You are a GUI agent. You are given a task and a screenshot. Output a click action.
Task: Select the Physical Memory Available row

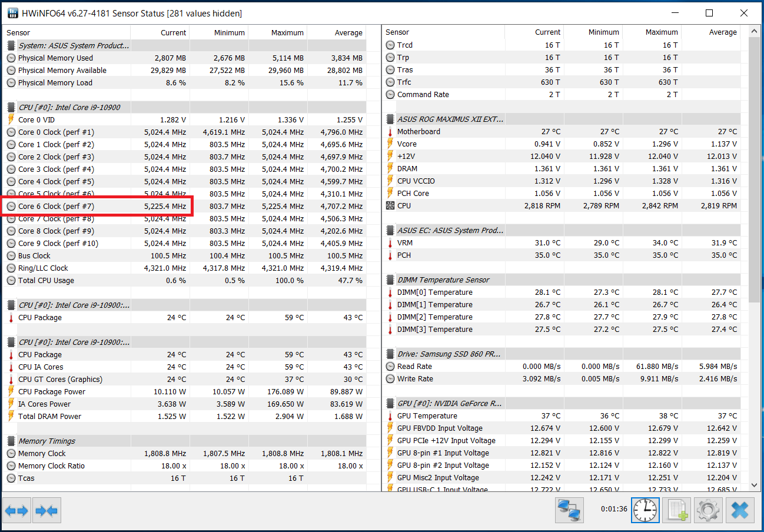tap(185, 70)
